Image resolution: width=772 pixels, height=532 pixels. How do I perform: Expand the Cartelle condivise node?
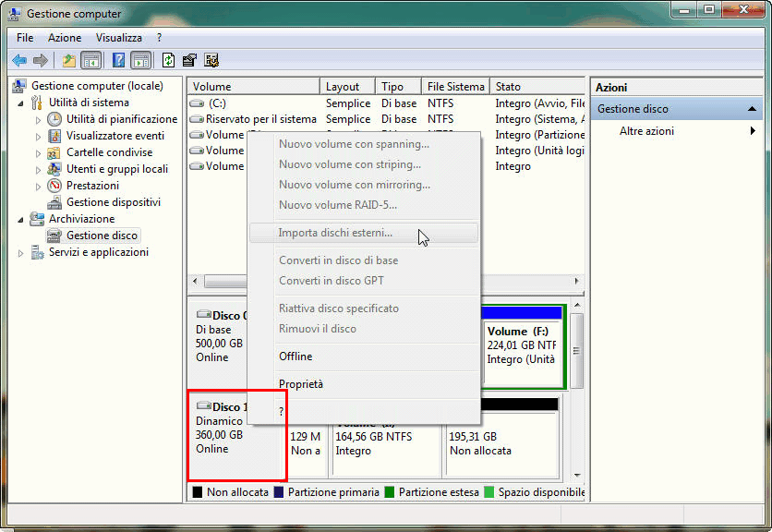click(x=38, y=153)
